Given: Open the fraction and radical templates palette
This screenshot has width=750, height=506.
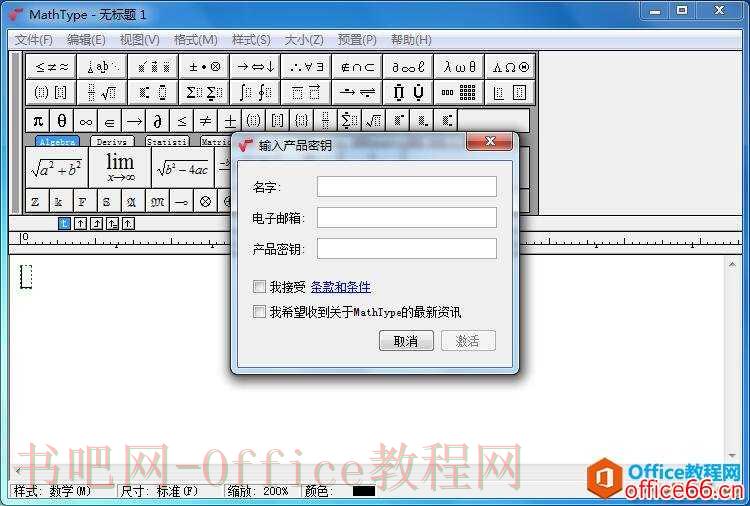Looking at the screenshot, I should [x=102, y=92].
